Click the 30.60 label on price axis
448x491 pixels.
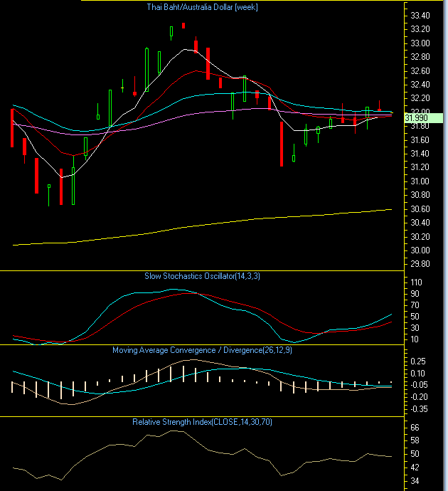click(420, 209)
